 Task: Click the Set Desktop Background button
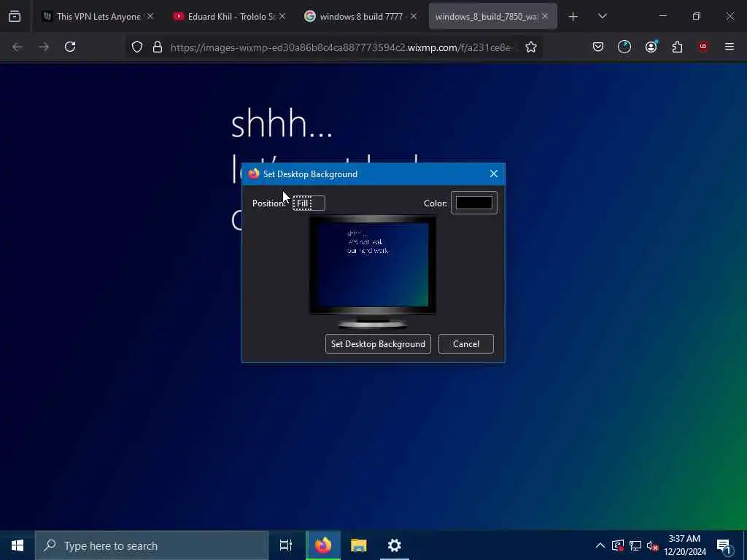point(378,344)
